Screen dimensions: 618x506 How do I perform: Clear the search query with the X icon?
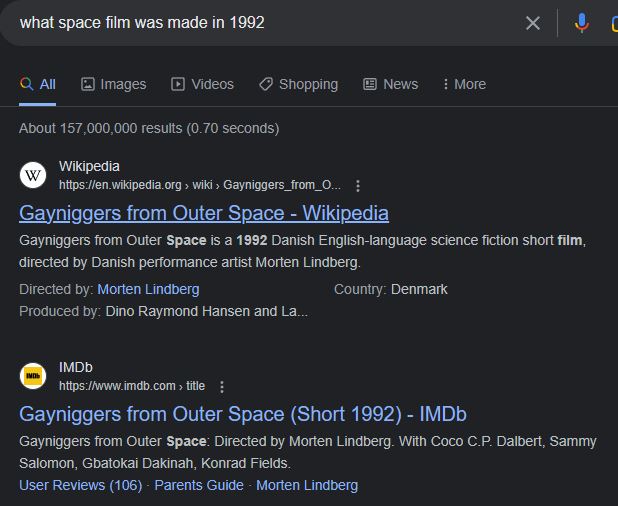pyautogui.click(x=533, y=23)
